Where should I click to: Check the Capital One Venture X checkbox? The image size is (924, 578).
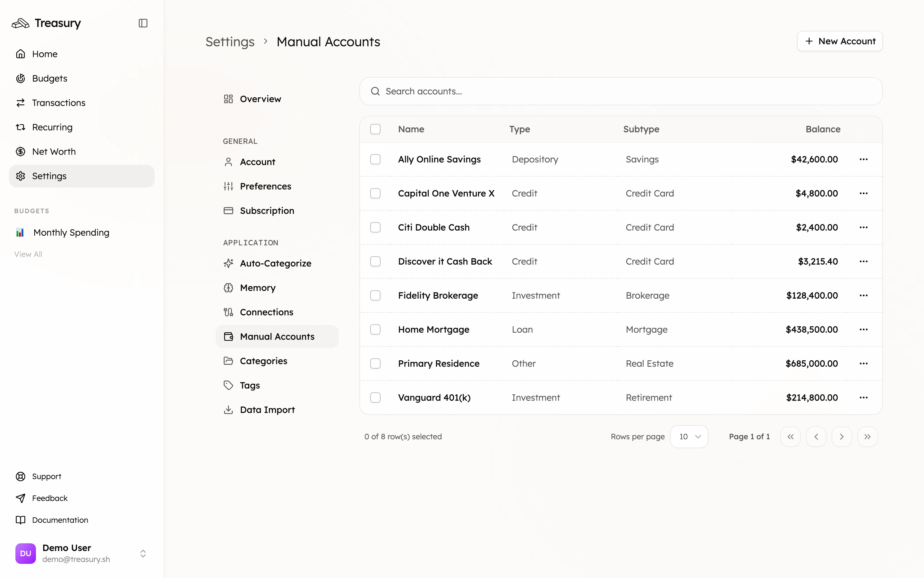(x=375, y=193)
